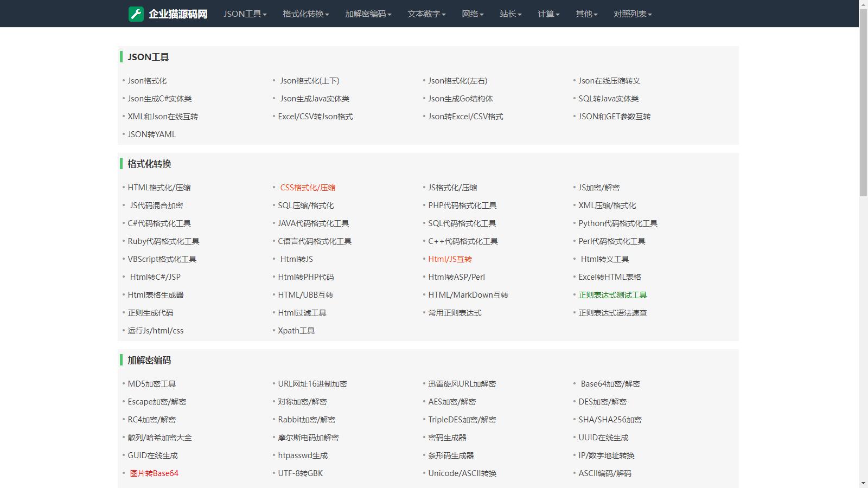Click the 企业猫源码网 site title

tap(178, 14)
